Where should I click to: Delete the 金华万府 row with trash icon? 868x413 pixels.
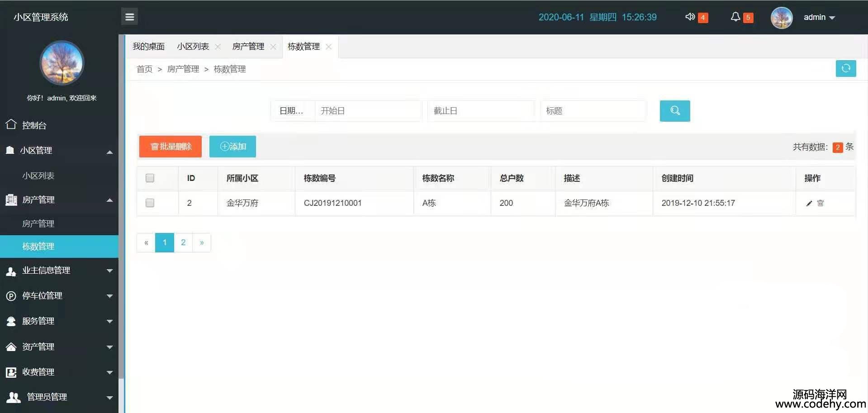pyautogui.click(x=821, y=203)
